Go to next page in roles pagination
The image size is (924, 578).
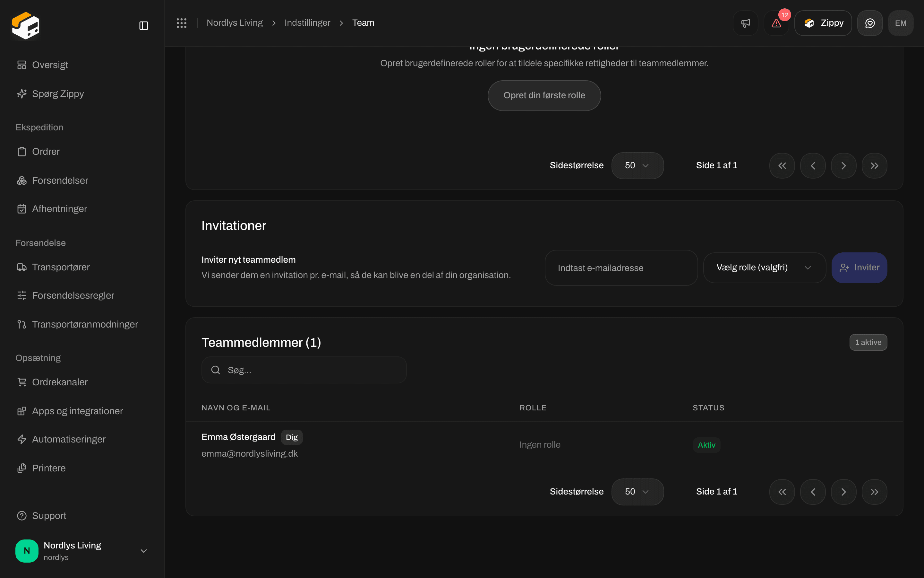(843, 165)
